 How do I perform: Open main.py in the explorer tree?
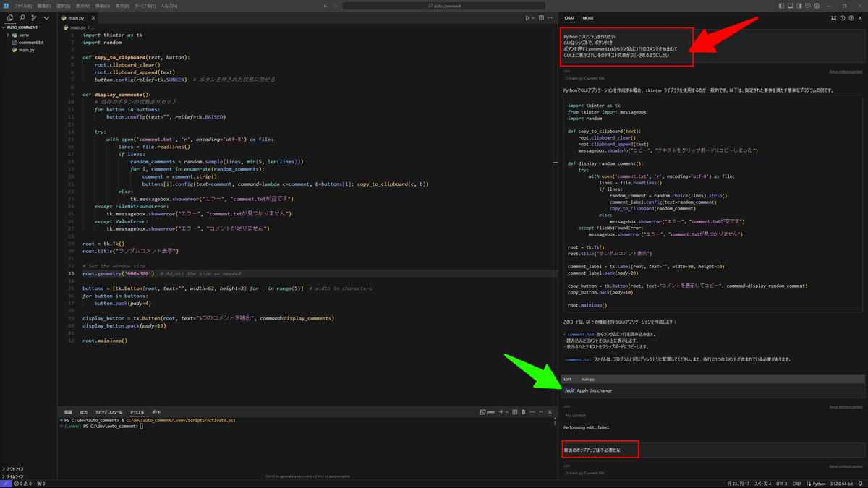[x=26, y=51]
